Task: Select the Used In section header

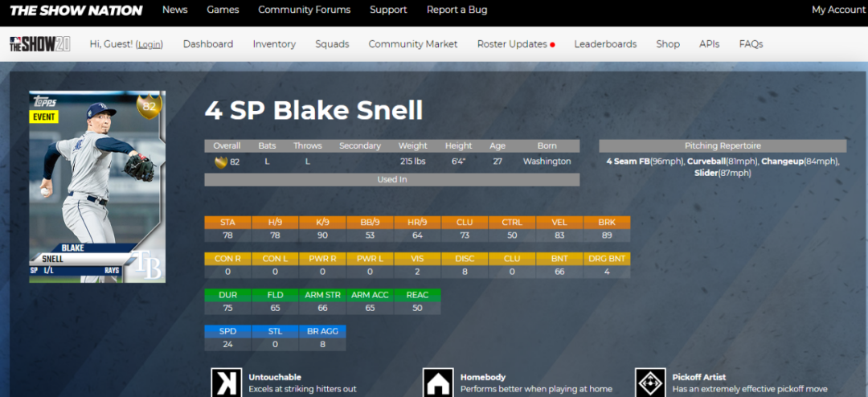Action: click(x=391, y=180)
